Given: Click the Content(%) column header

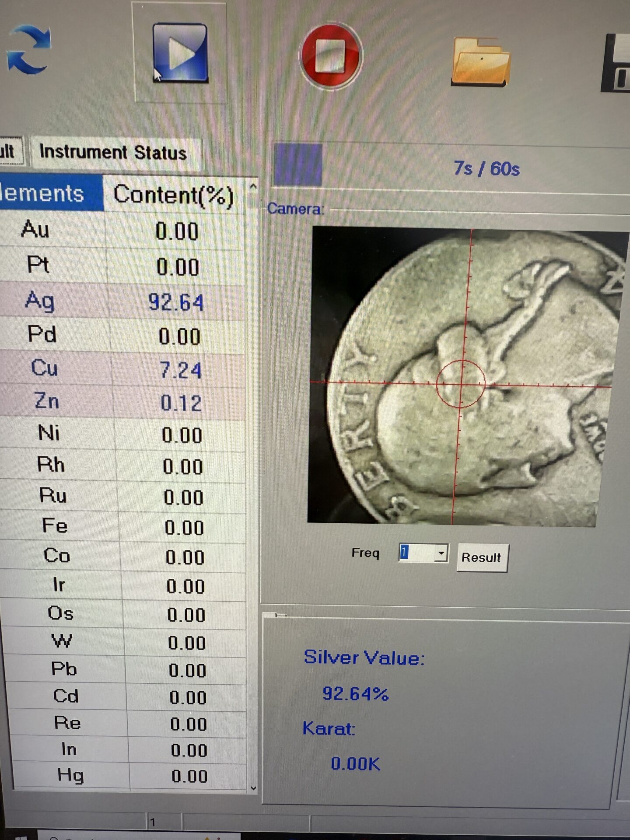Looking at the screenshot, I should [174, 195].
